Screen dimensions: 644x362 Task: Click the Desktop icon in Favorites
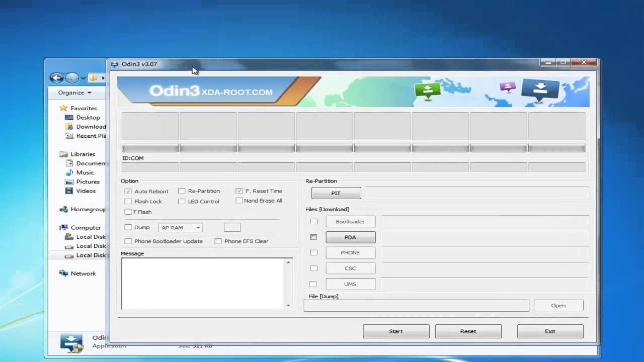click(69, 117)
